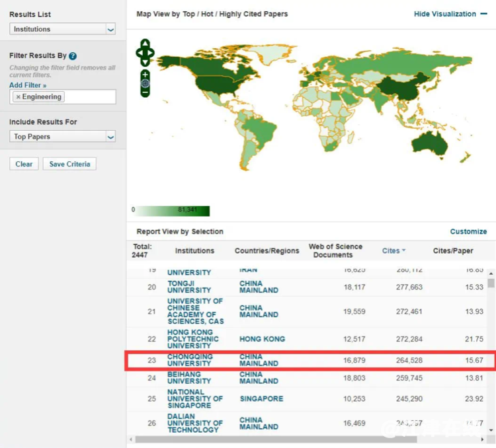Click CHINA MAINLAND in the Beihang row
The width and height of the screenshot is (496, 448).
(x=259, y=378)
